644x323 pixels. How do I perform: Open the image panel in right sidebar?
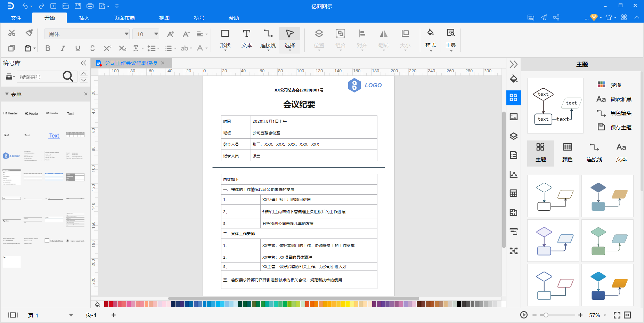(514, 117)
